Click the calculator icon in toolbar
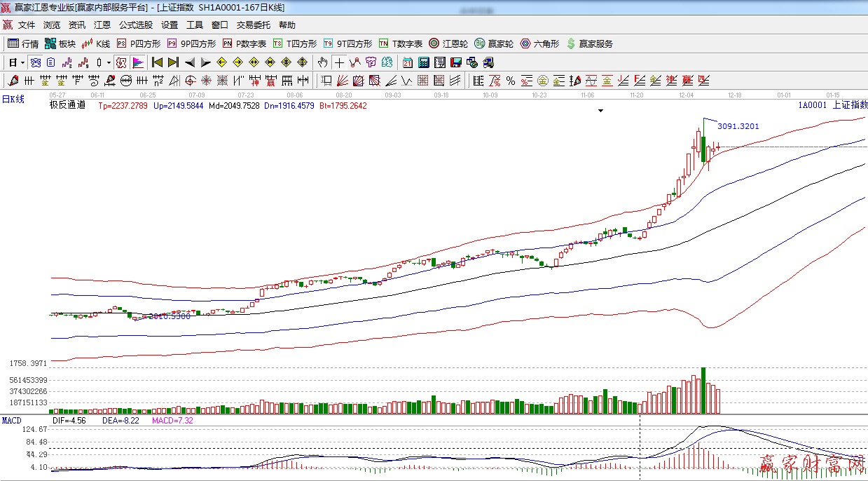Viewport: 868px width, 481px height. [x=423, y=62]
